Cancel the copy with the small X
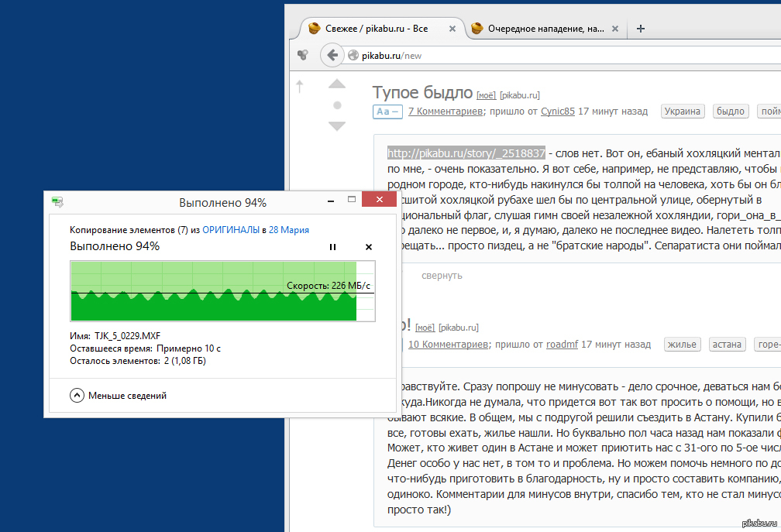This screenshot has width=781, height=532. [369, 247]
